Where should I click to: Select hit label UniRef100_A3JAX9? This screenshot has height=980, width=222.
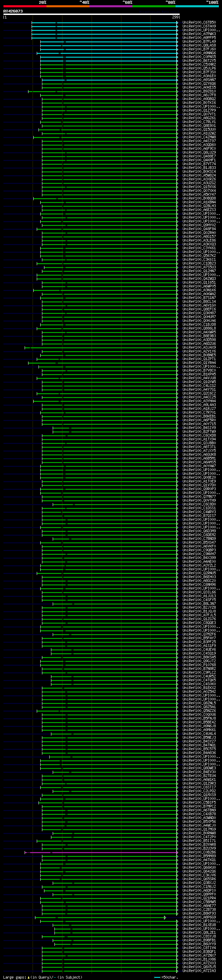(199, 347)
